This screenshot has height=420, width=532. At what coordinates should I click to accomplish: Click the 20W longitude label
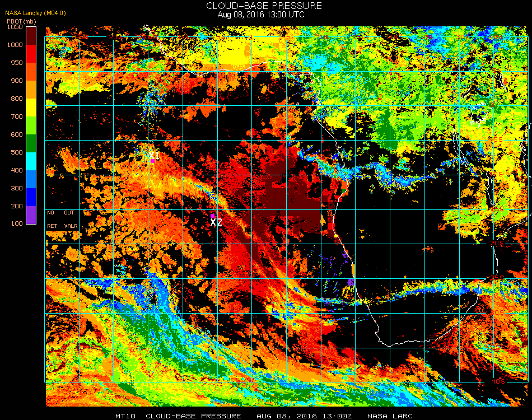pos(115,37)
